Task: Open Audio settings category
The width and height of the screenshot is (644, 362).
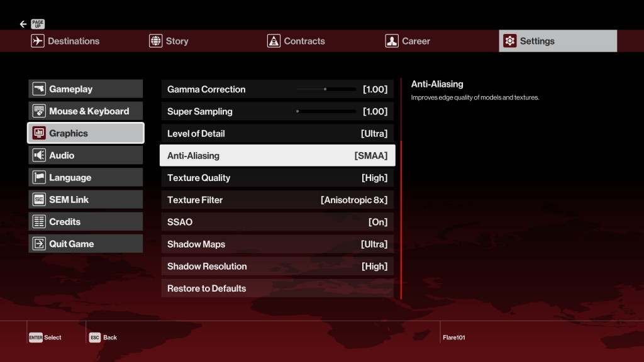Action: pyautogui.click(x=86, y=155)
